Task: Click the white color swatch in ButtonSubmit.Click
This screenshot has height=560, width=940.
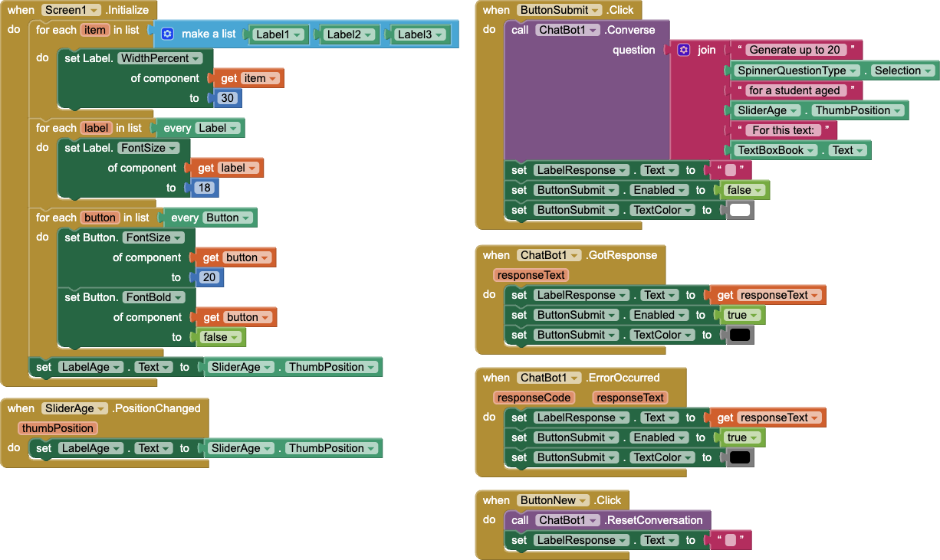Action: tap(739, 210)
